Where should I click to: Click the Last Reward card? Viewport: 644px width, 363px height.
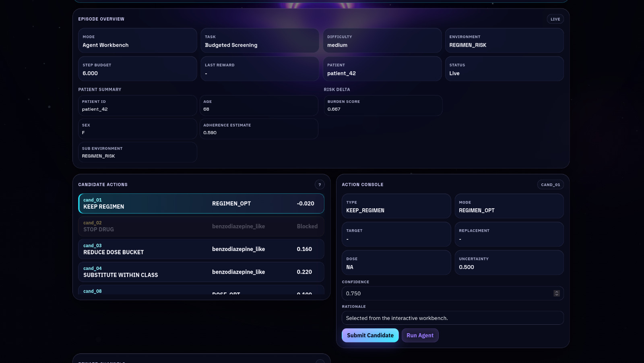tap(260, 68)
